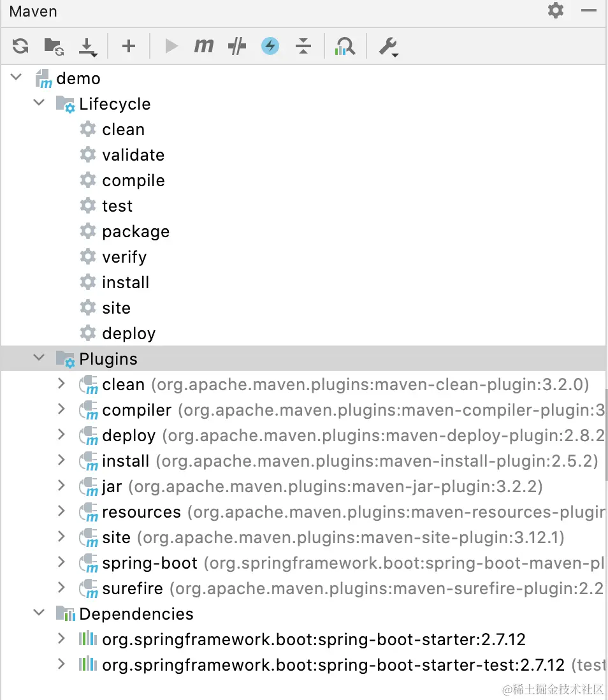The height and width of the screenshot is (700, 608).
Task: Expand the spring-boot plugin
Action: tap(62, 562)
